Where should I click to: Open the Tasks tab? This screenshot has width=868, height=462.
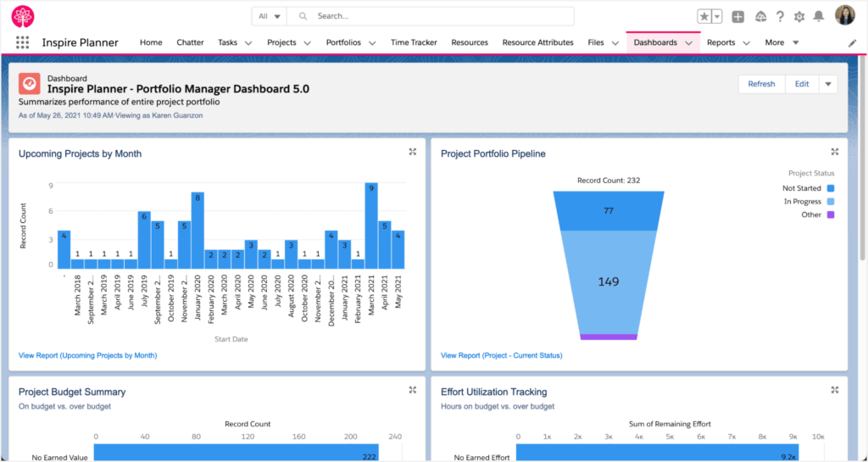227,42
